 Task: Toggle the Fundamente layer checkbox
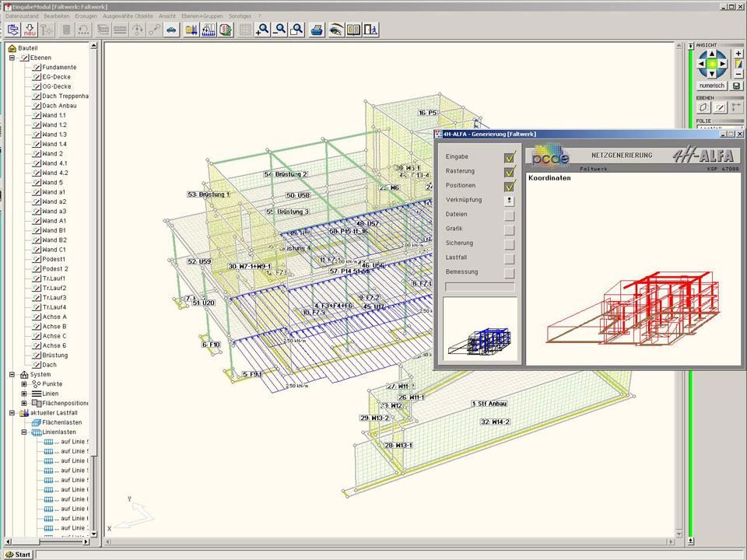click(36, 68)
